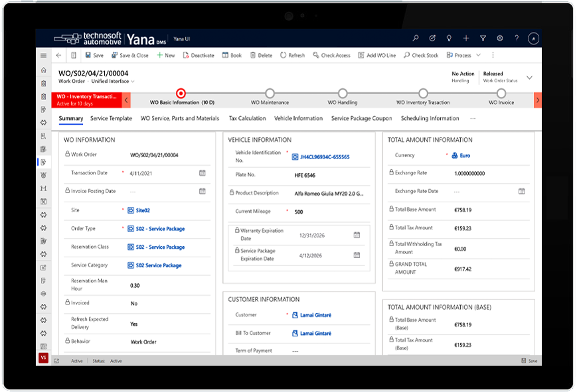Go back with the arrow icon
Screen dimensions: 577x392
click(x=58, y=55)
